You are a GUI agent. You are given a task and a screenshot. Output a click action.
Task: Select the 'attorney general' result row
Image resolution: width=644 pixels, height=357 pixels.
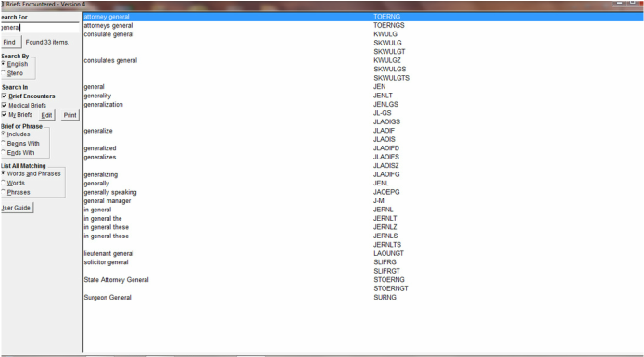coord(363,17)
